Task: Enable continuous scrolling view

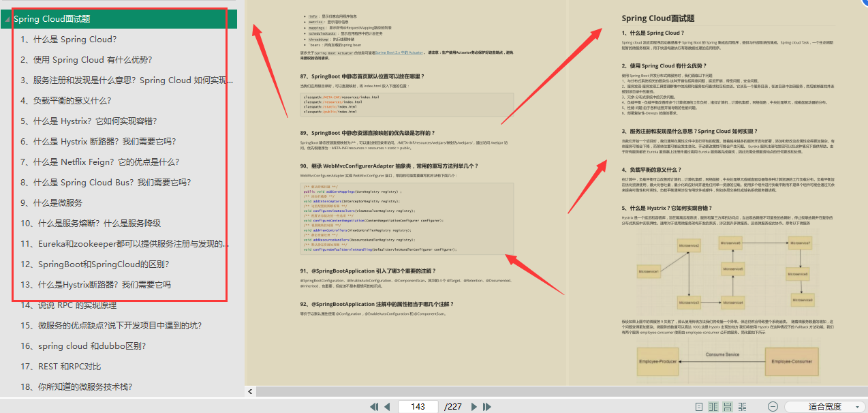Action: [x=728, y=406]
